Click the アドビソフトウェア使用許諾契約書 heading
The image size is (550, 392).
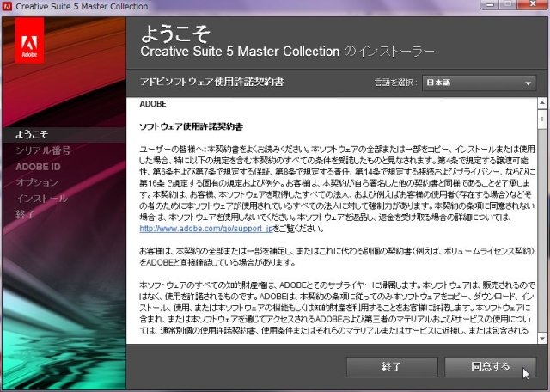[x=212, y=83]
